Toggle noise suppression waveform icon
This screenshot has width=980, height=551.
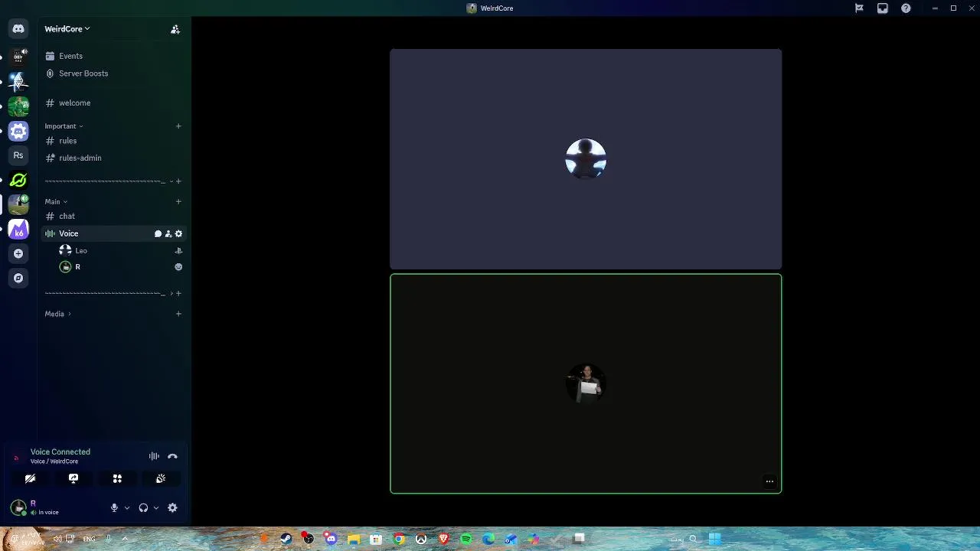tap(154, 456)
